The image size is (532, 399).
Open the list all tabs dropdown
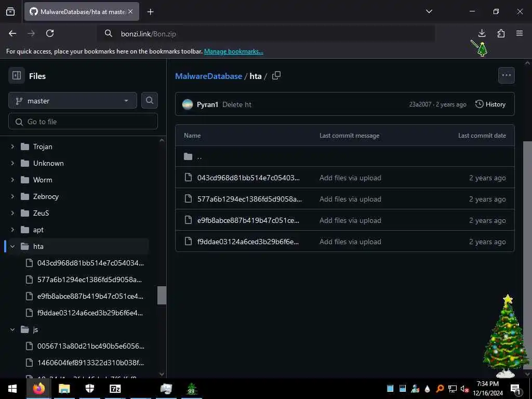pyautogui.click(x=429, y=11)
